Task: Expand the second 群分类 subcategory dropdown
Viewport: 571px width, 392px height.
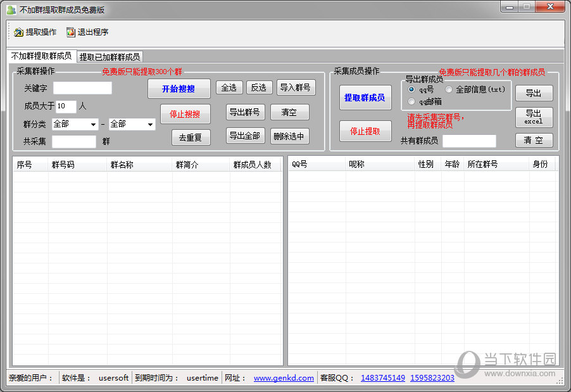Action: pos(132,124)
